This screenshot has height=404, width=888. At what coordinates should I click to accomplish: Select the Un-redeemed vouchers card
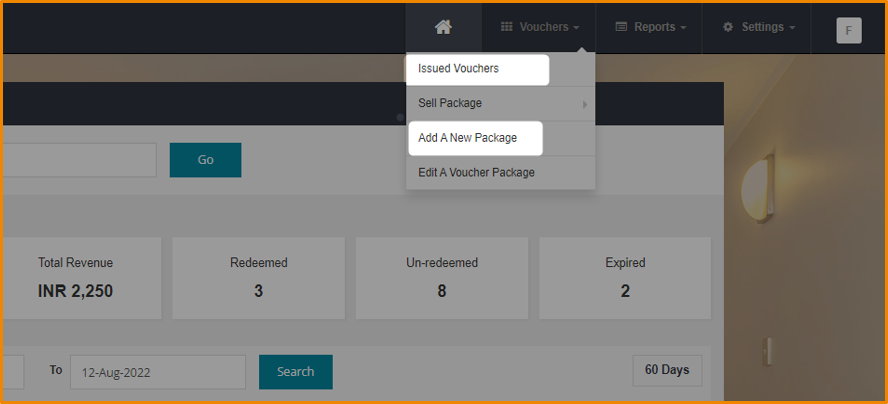[x=441, y=277]
